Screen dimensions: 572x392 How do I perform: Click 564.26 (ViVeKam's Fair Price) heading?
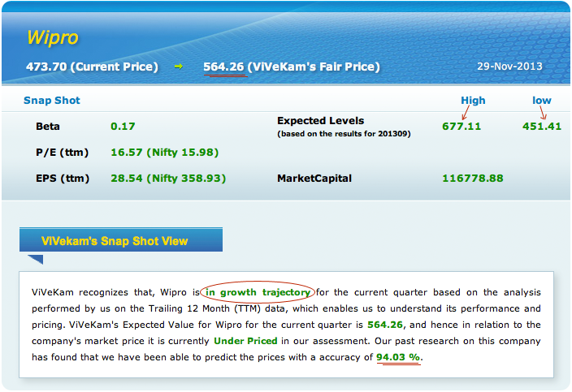pos(292,67)
